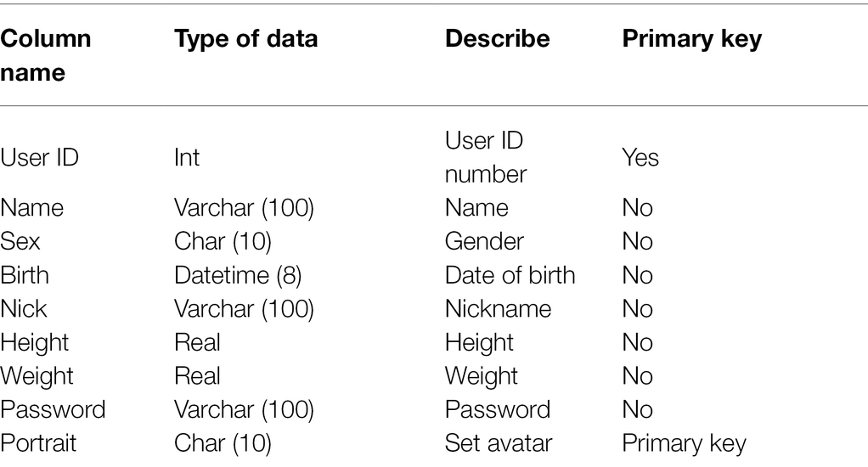Select the Gender description cell
Screen dimensions: 868x467
pos(484,242)
